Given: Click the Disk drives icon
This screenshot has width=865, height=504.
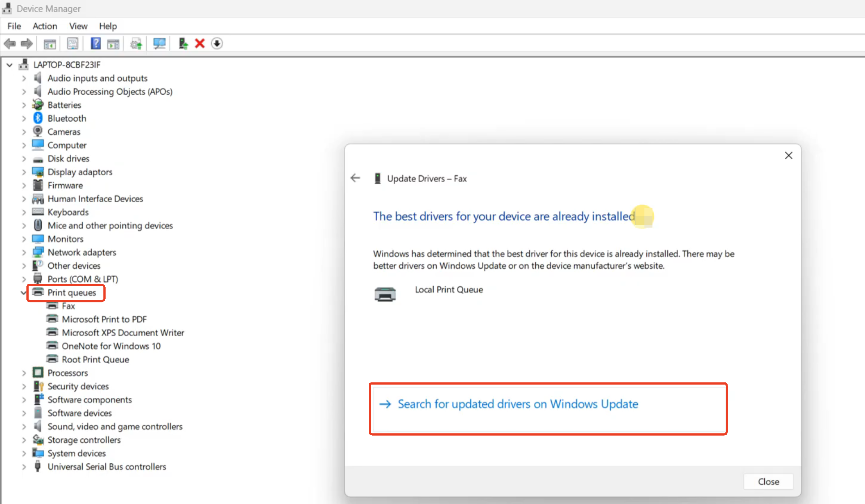Looking at the screenshot, I should click(38, 159).
